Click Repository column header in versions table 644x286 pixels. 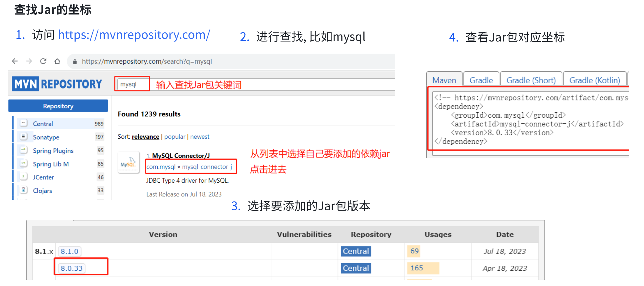tap(371, 235)
